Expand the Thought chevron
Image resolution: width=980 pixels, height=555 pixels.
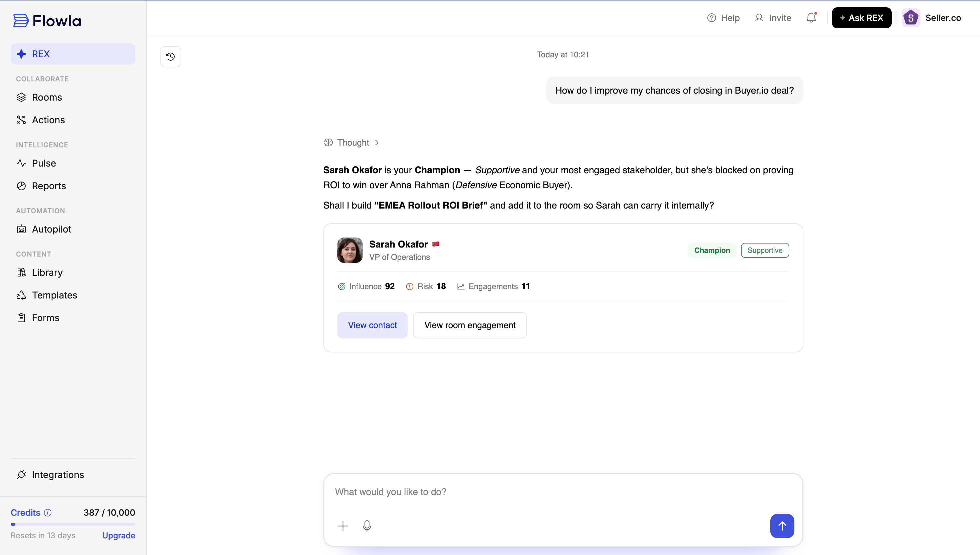click(376, 142)
